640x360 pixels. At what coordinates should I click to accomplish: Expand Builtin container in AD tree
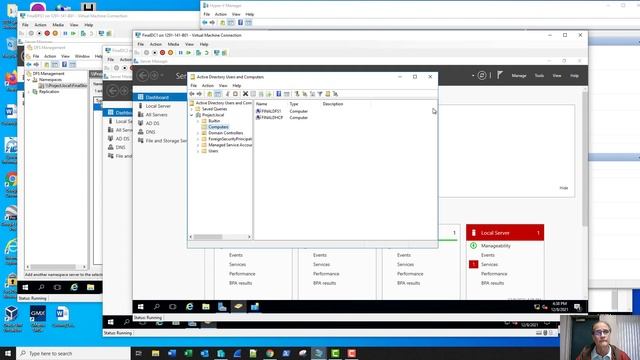pos(198,121)
